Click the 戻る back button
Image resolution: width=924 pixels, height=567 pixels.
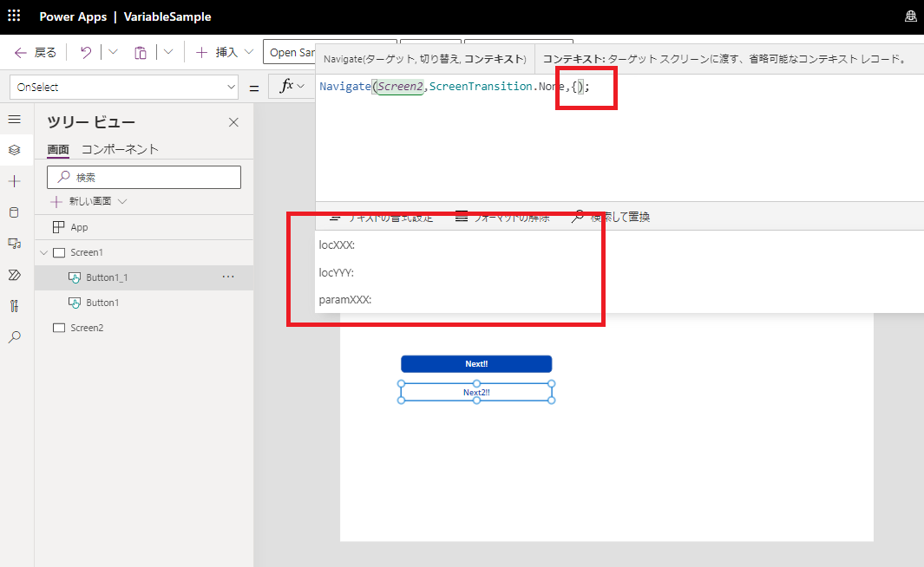pyautogui.click(x=33, y=52)
